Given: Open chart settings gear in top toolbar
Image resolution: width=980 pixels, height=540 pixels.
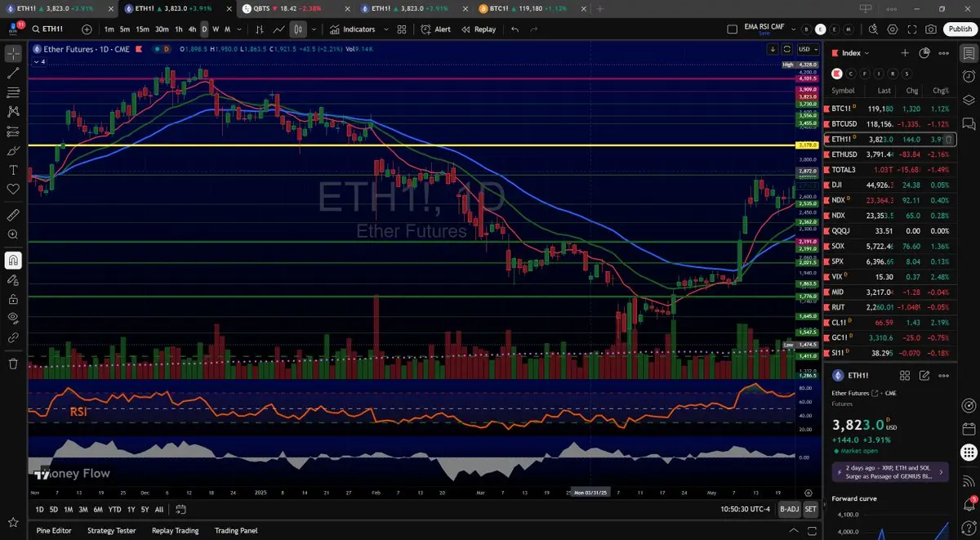Looking at the screenshot, I should pos(893,29).
